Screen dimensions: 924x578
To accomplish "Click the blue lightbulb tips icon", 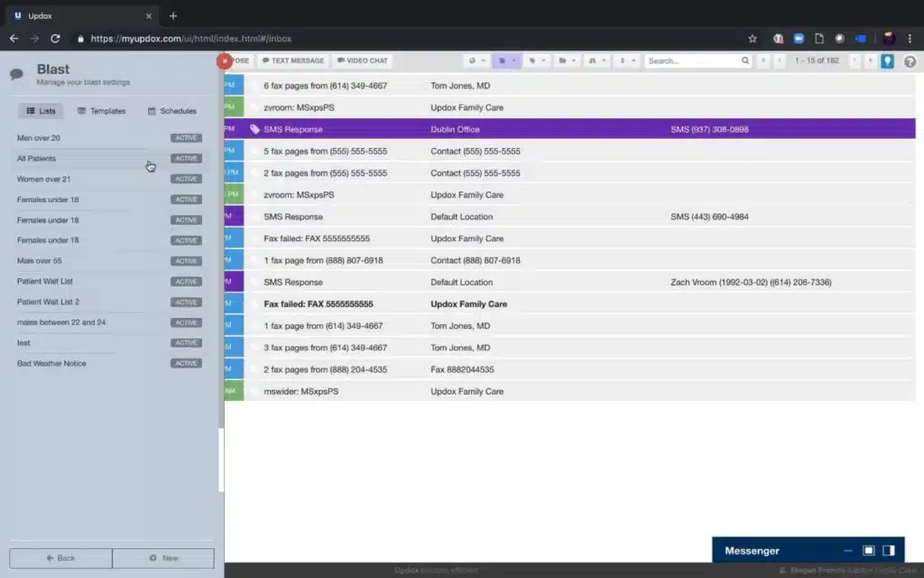I will (x=888, y=61).
